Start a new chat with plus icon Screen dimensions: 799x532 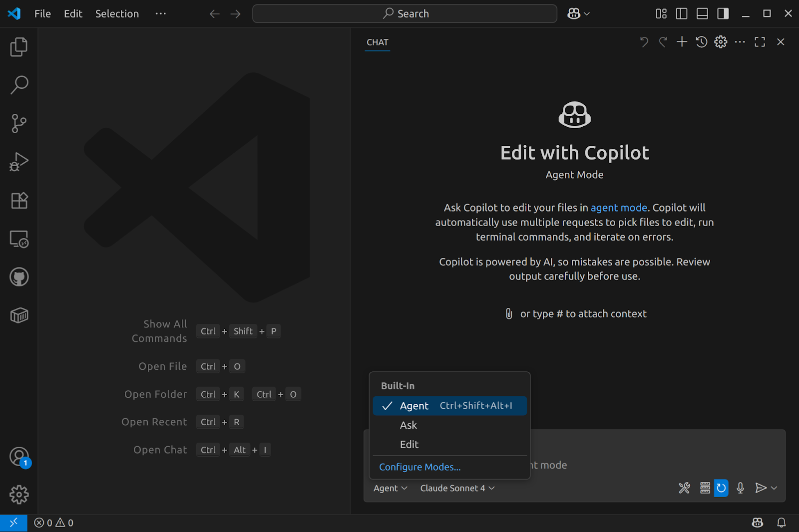pos(682,42)
